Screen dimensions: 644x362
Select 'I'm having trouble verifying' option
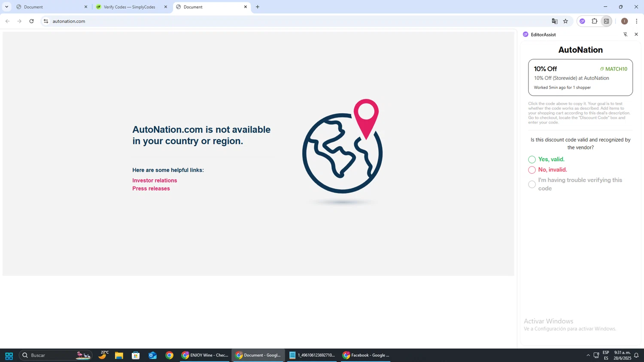click(532, 184)
